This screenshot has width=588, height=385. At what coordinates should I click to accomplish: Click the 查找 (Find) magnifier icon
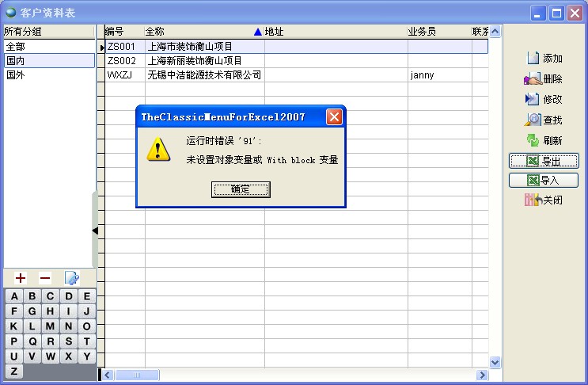pos(543,120)
